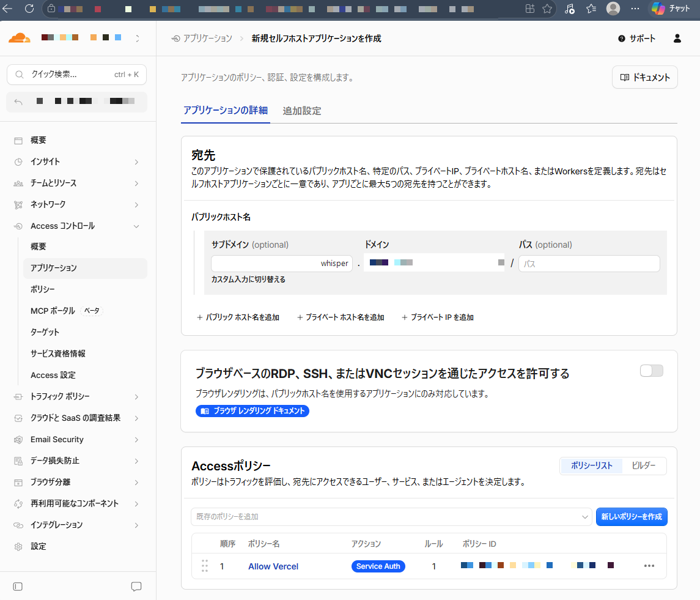Click the データ損失防止 icon

tap(18, 461)
